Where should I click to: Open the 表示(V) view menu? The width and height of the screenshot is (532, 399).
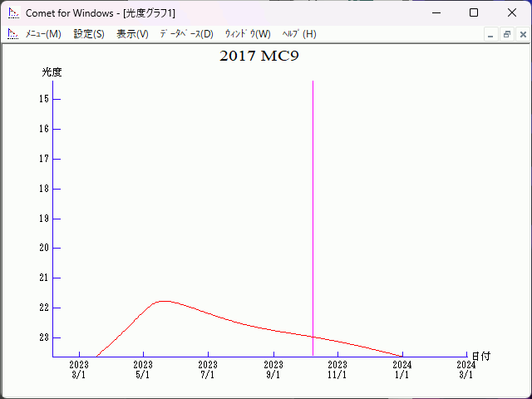pyautogui.click(x=132, y=34)
